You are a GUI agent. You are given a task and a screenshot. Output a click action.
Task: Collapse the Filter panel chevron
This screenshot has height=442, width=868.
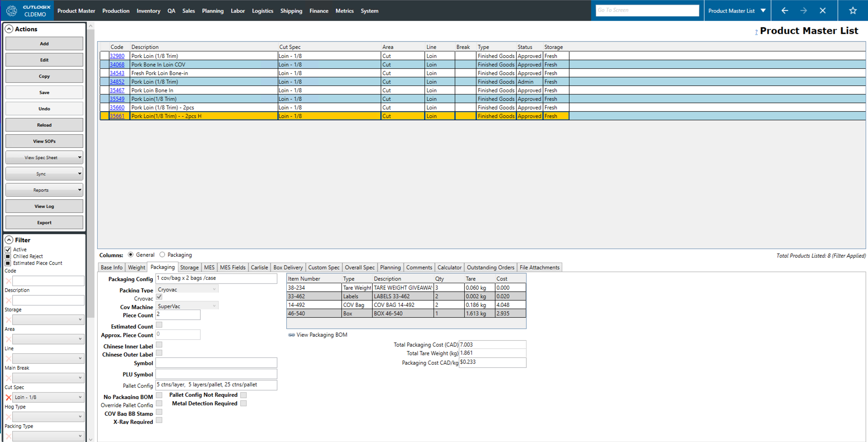pos(9,240)
